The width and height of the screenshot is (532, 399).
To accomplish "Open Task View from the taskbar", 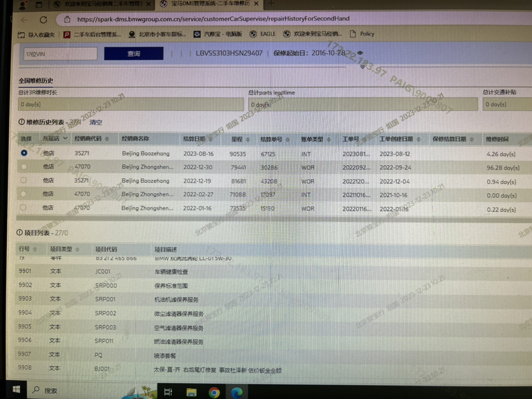I will (168, 392).
